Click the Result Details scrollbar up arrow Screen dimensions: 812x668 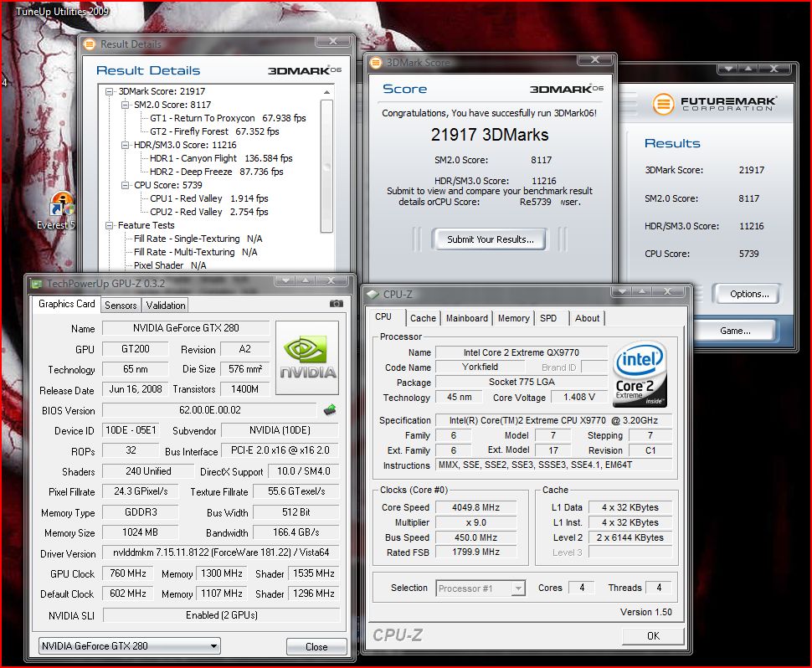326,92
